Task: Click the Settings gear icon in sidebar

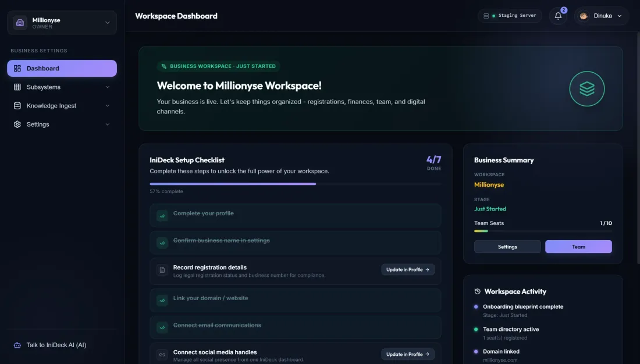Action: [17, 124]
